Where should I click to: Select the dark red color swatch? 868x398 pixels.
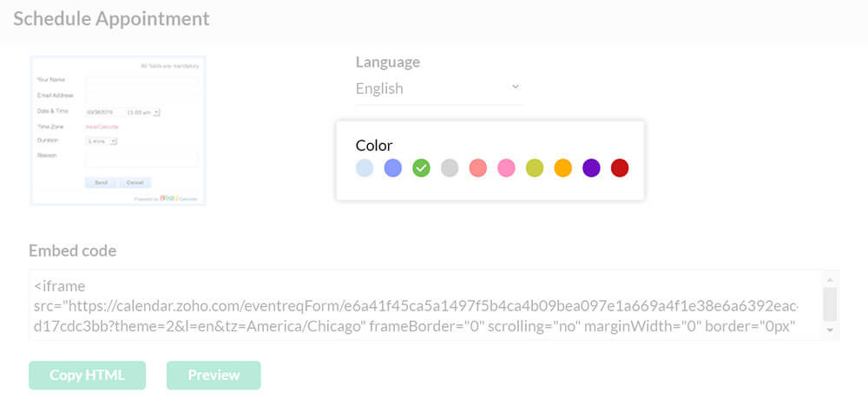tap(620, 168)
